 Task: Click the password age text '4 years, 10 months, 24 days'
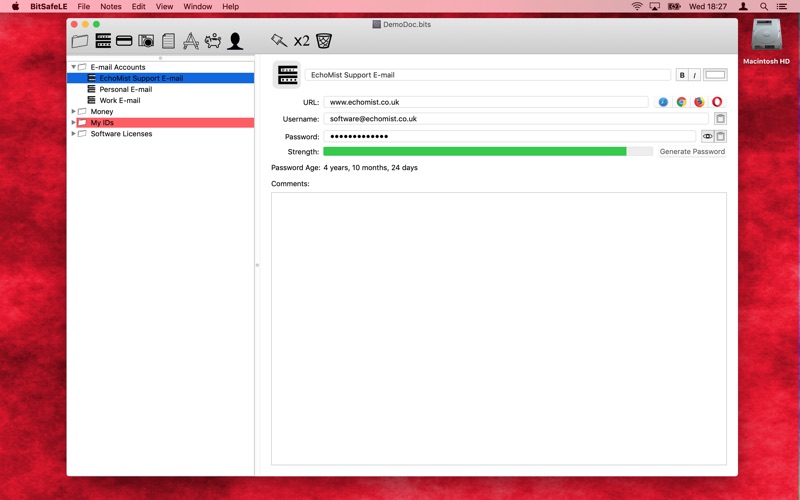click(x=370, y=167)
